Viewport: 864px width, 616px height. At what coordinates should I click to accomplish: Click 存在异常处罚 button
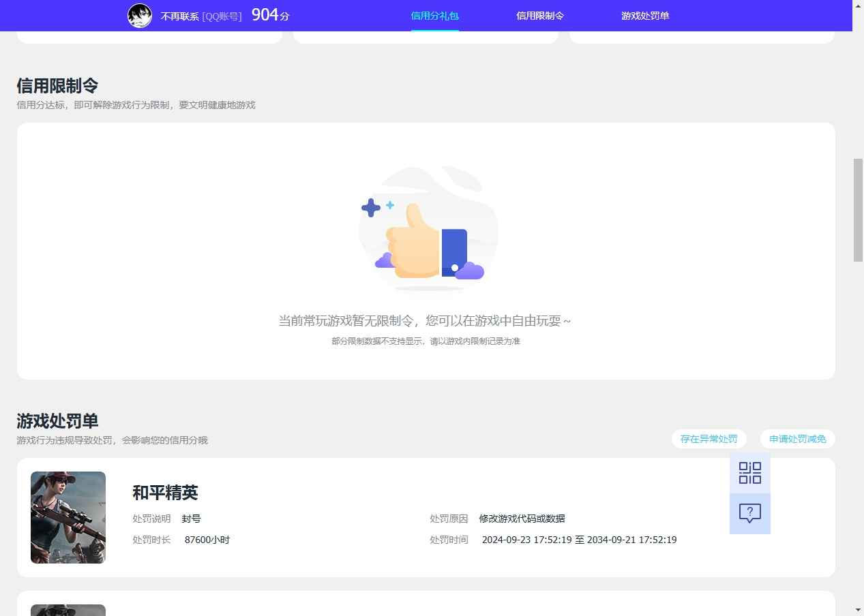coord(709,439)
